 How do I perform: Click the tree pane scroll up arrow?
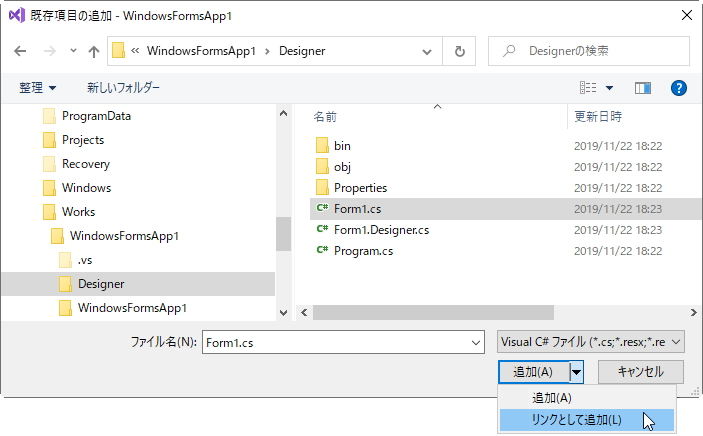pos(283,113)
